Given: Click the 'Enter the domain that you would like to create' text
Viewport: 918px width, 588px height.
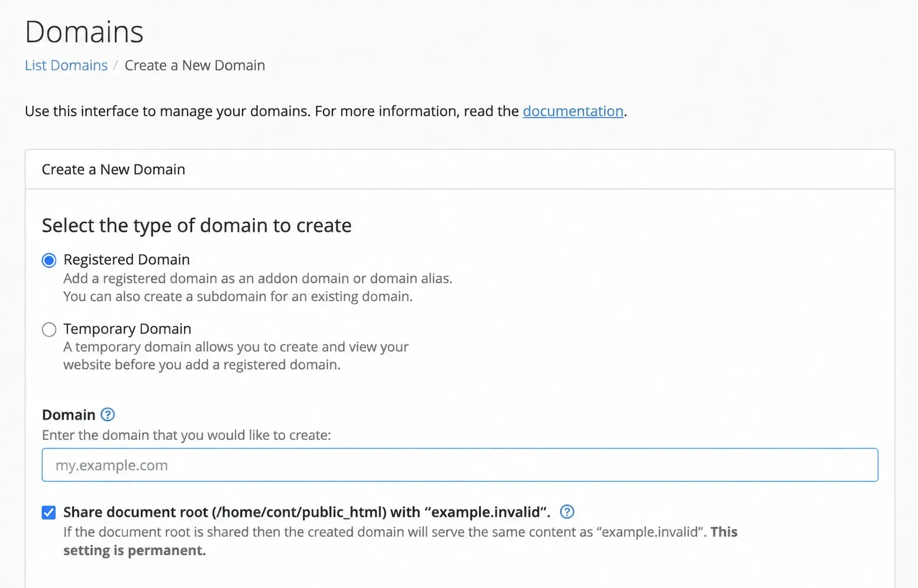Looking at the screenshot, I should coord(186,435).
